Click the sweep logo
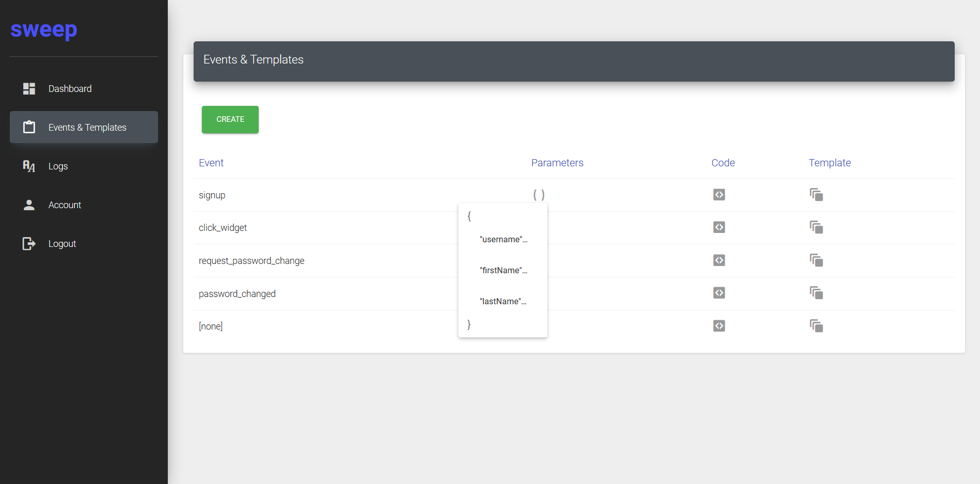The image size is (980, 484). pos(44,29)
